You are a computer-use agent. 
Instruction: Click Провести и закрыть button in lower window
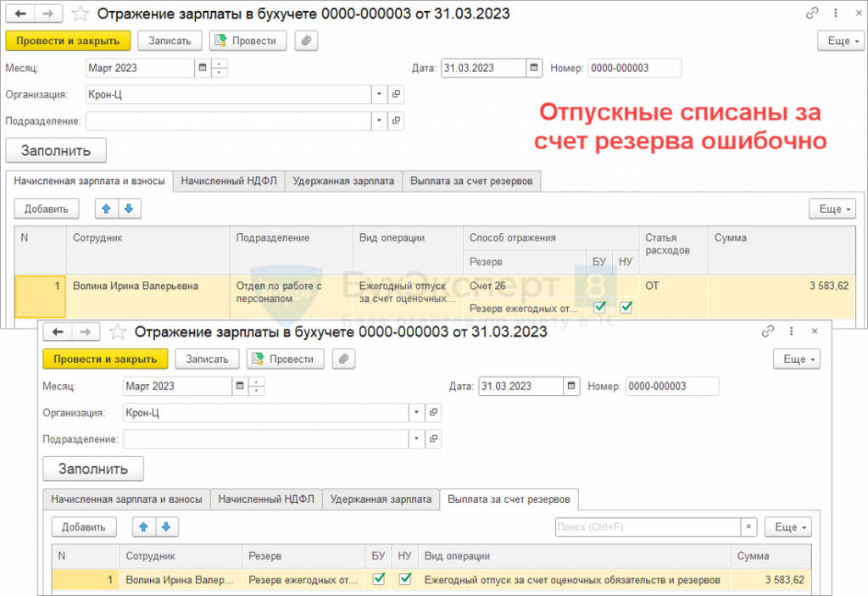pyautogui.click(x=105, y=359)
